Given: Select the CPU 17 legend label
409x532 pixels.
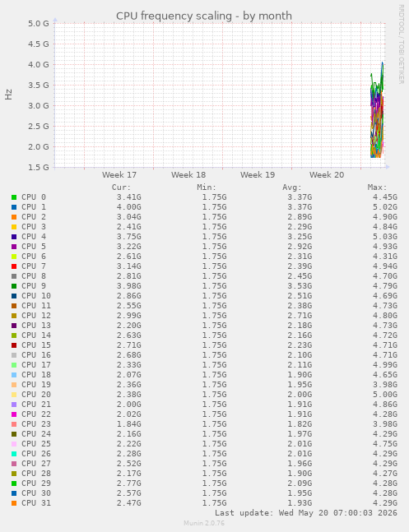Looking at the screenshot, I should 36,364.
